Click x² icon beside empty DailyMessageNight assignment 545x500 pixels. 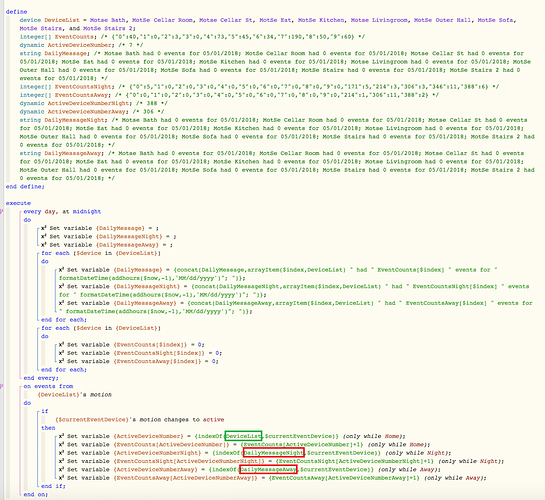(x=44, y=236)
